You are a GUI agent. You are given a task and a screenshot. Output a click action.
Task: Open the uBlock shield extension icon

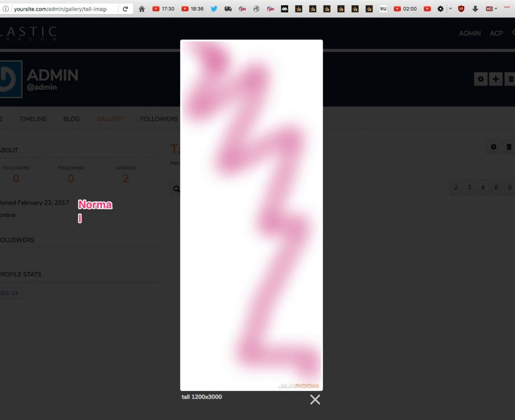(x=461, y=9)
